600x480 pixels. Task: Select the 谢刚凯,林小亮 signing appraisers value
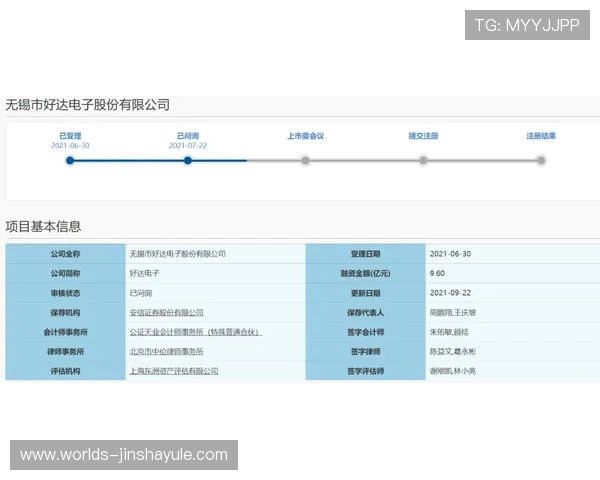pyautogui.click(x=453, y=371)
